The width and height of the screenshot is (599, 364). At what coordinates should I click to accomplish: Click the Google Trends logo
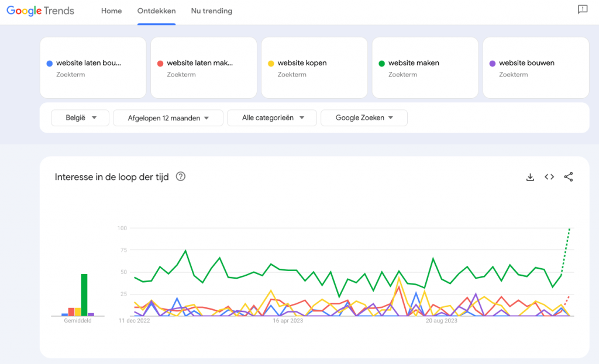coord(40,11)
